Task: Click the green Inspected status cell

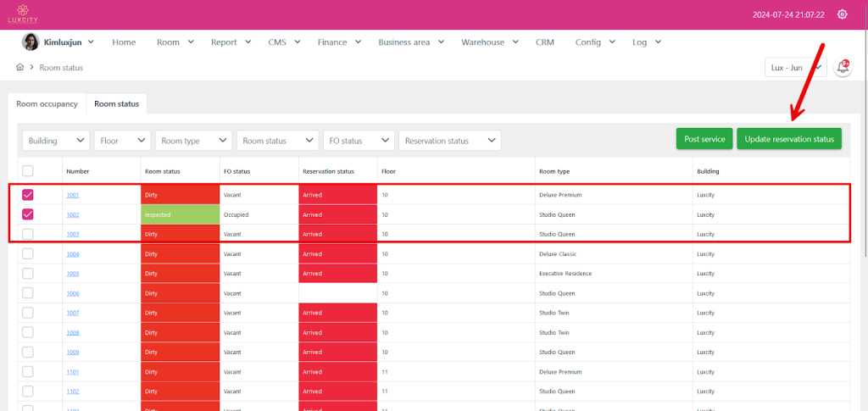Action: point(180,215)
